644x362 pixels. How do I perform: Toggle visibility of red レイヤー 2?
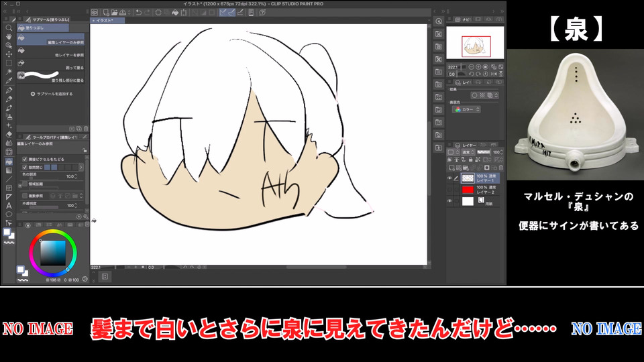[449, 190]
